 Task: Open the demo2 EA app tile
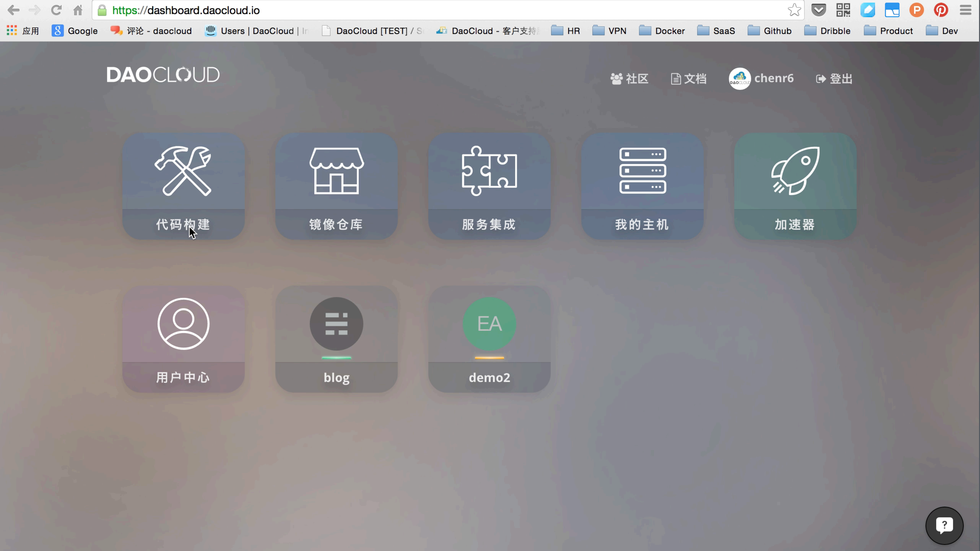(x=489, y=339)
